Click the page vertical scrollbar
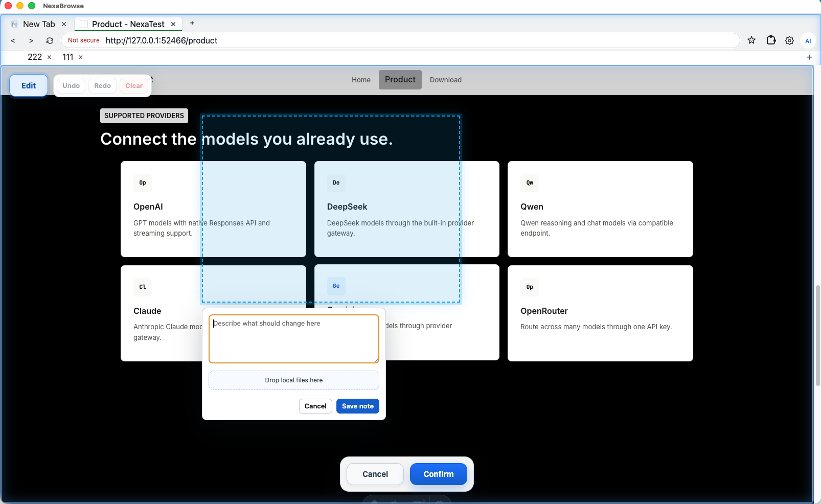Viewport: 821px width, 504px height. tap(817, 335)
